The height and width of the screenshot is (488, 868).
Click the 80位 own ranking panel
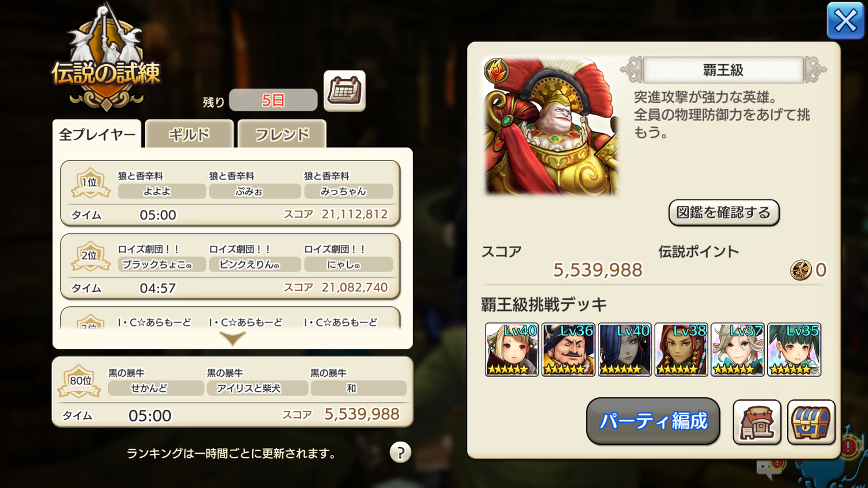coord(233,392)
